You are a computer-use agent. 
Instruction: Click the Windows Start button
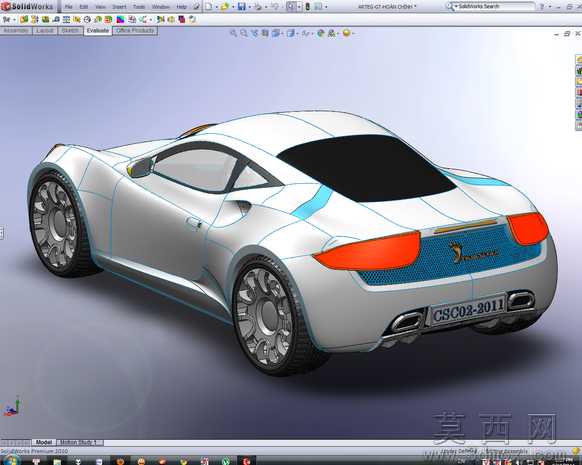(x=11, y=461)
